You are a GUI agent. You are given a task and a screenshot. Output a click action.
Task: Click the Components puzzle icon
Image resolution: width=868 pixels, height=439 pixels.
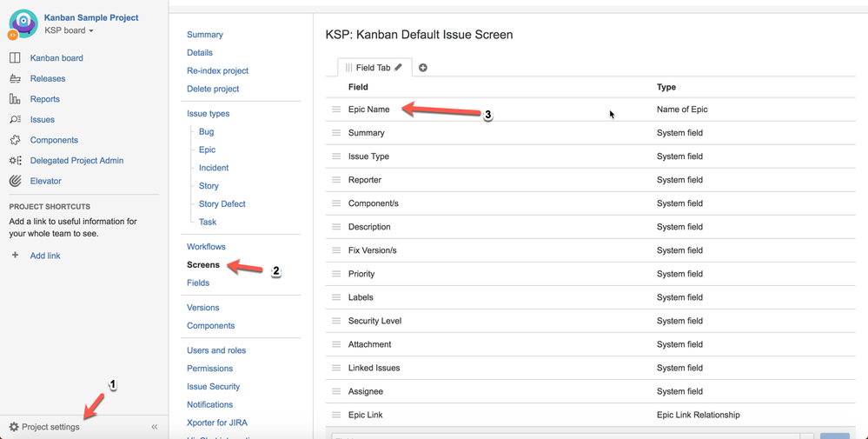tap(15, 140)
